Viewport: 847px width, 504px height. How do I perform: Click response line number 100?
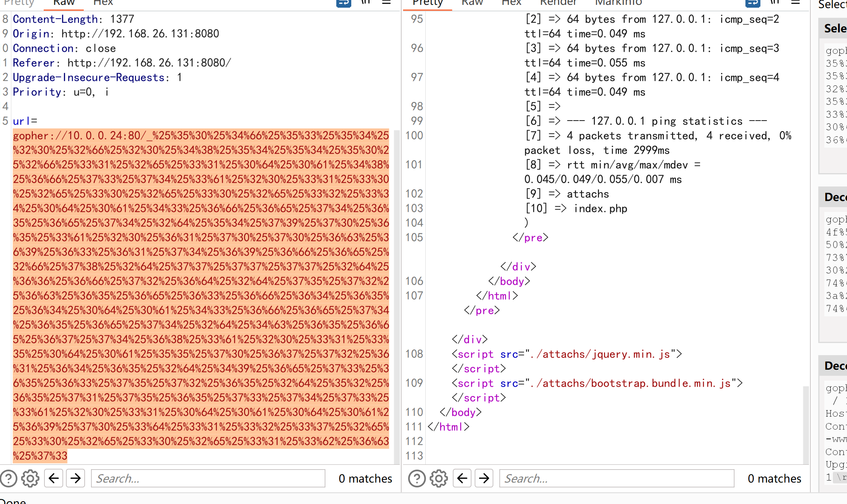414,136
